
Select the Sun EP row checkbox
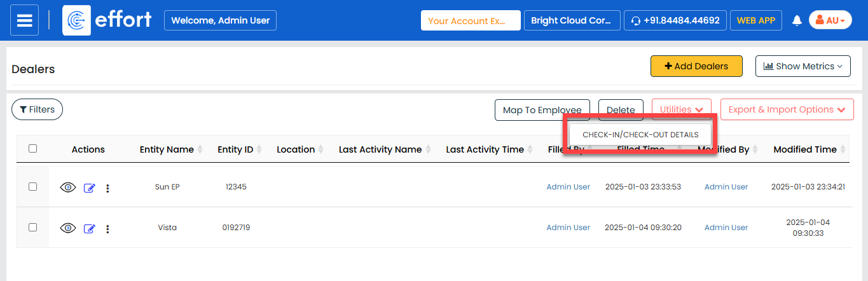pos(33,187)
